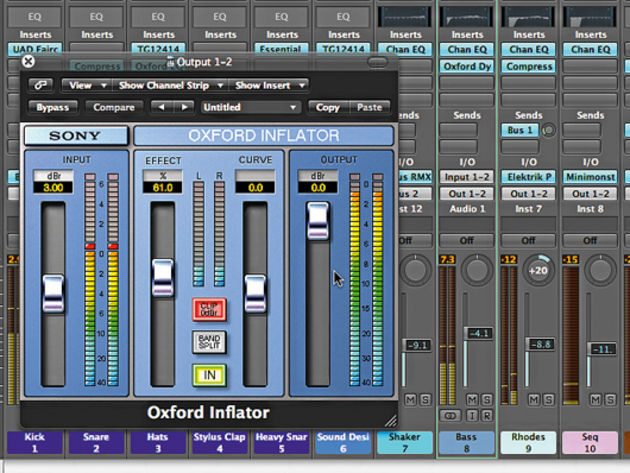Mute the Rhodes channel
Image resolution: width=630 pixels, height=473 pixels.
[x=534, y=399]
